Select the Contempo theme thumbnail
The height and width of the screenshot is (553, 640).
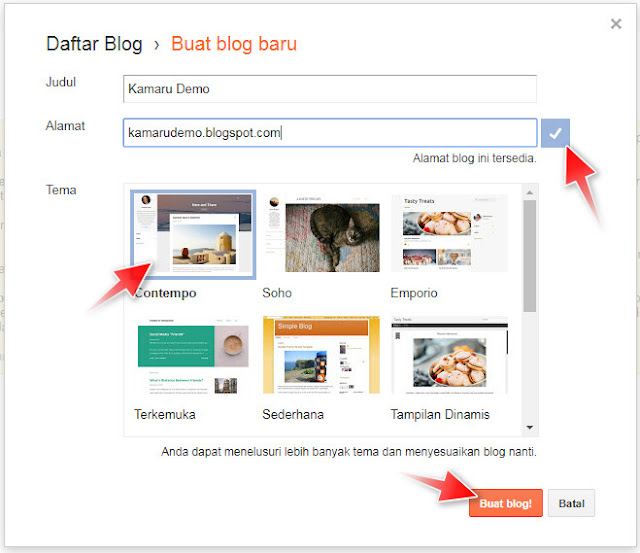(193, 234)
